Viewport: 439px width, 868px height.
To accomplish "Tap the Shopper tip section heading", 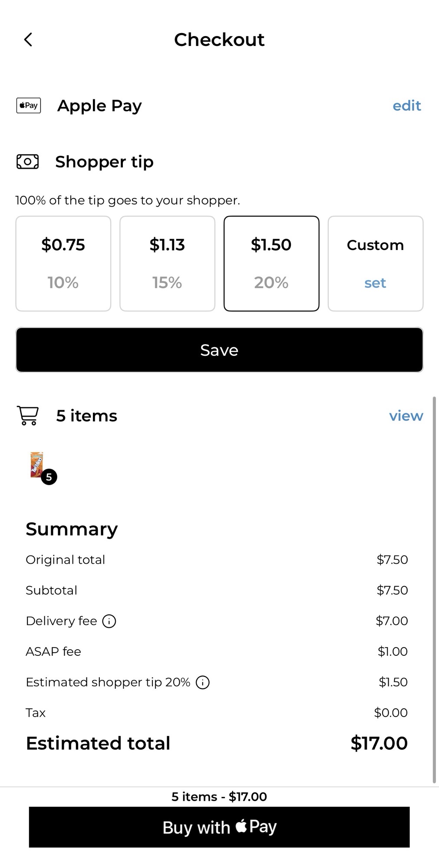I will click(104, 162).
